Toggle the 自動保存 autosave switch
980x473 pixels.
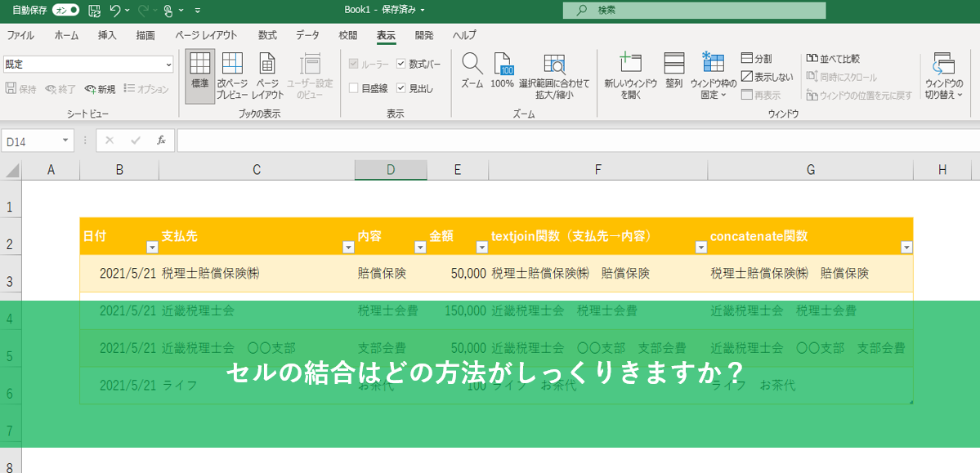[65, 11]
